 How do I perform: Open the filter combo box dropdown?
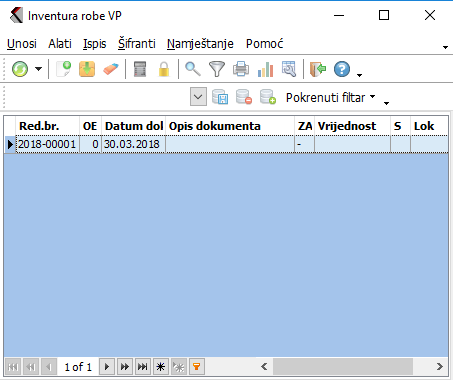click(198, 97)
